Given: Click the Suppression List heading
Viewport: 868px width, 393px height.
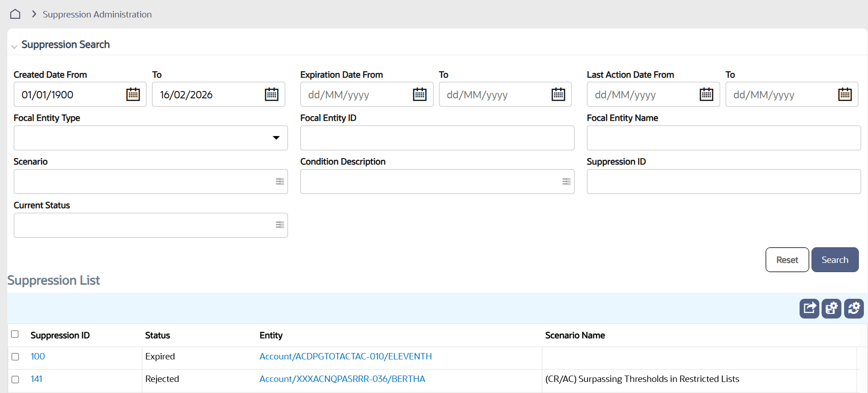Looking at the screenshot, I should pos(54,280).
